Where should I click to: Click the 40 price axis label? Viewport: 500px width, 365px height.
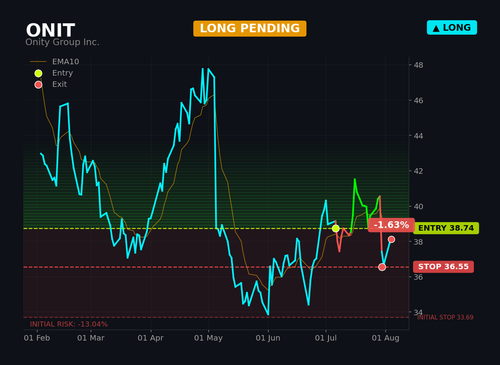pyautogui.click(x=419, y=206)
